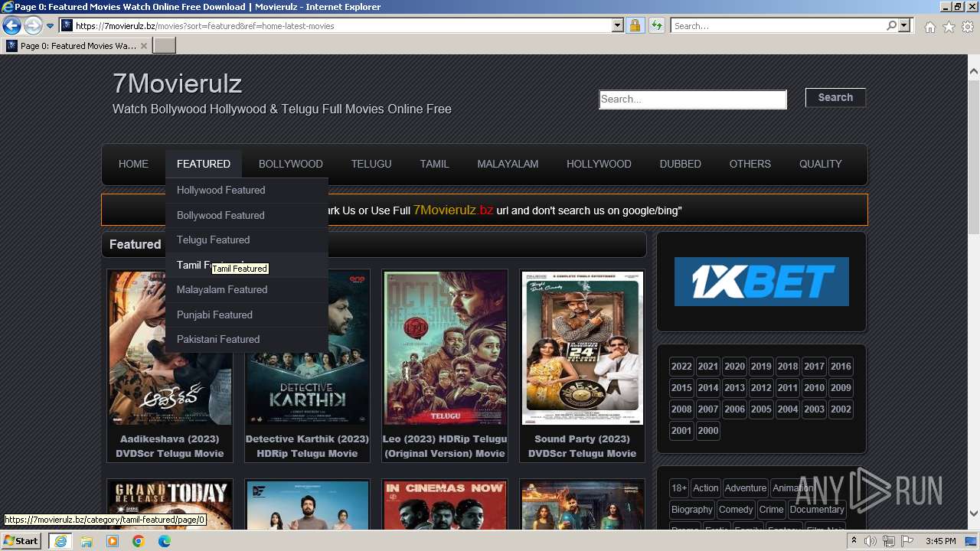Select the Action genre tag
The height and width of the screenshot is (551, 980).
(x=706, y=487)
